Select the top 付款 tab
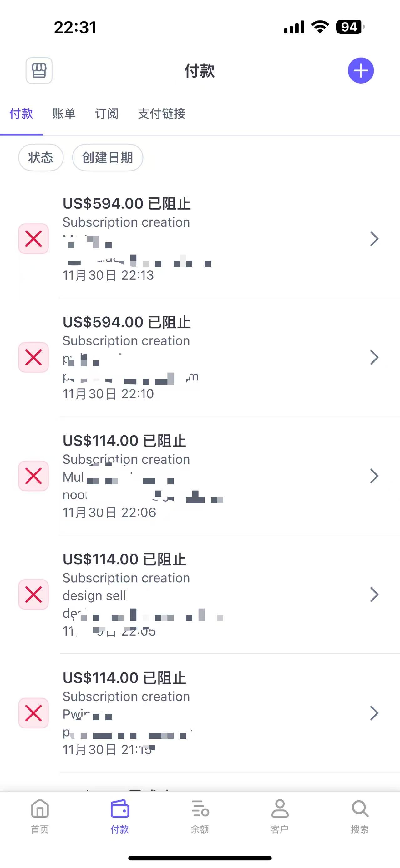Screen dimensions: 400x868 click(21, 114)
